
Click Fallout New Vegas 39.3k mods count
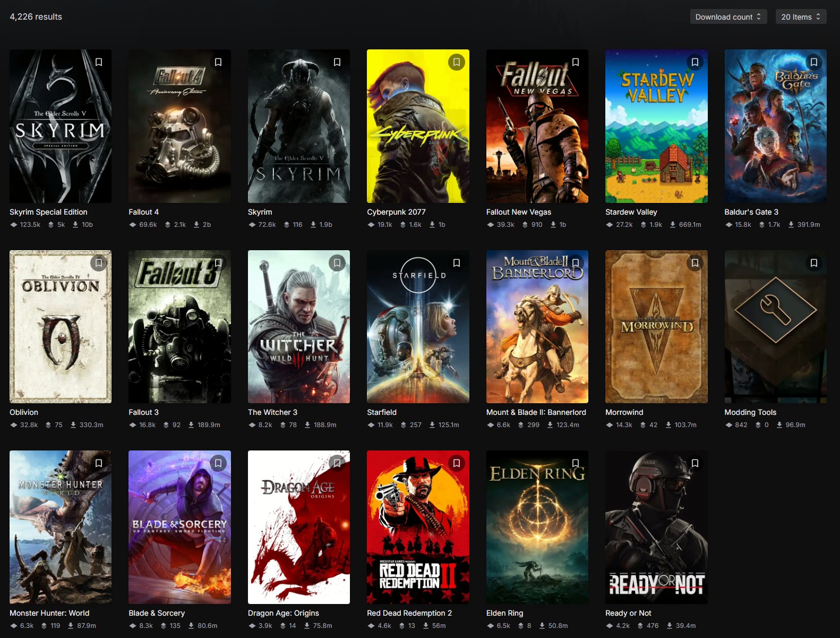click(501, 225)
